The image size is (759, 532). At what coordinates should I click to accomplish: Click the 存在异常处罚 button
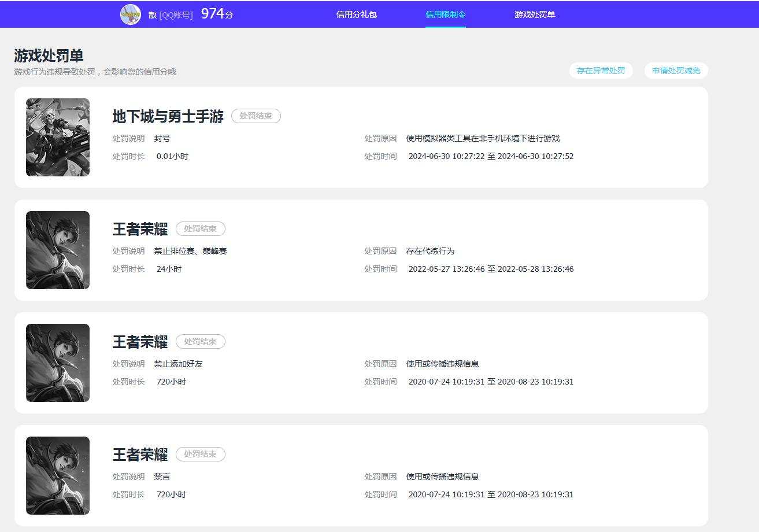[601, 71]
